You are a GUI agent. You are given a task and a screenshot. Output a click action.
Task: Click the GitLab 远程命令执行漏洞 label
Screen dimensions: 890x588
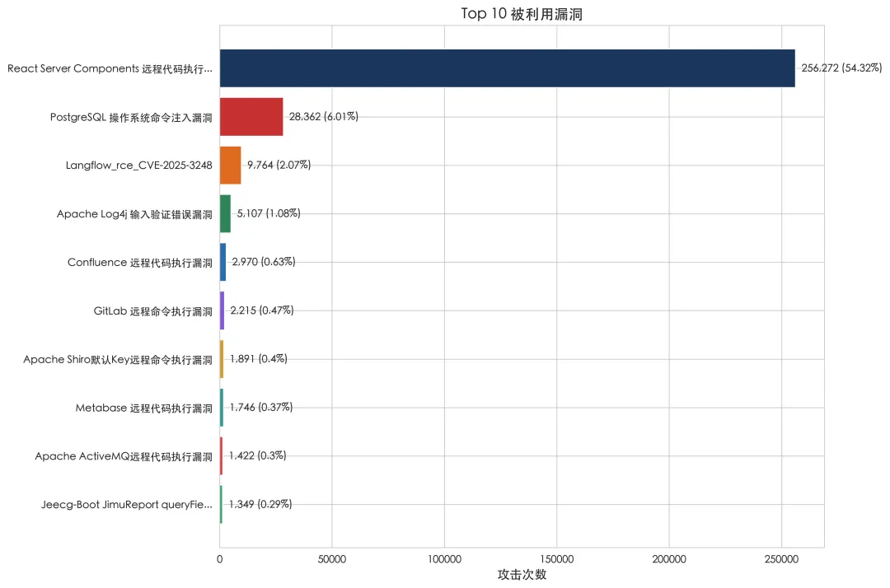tap(152, 311)
